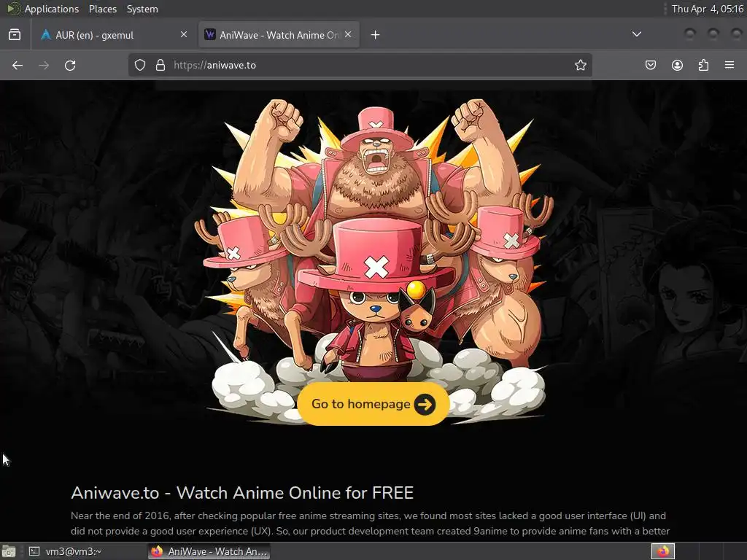Viewport: 747px width, 560px height.
Task: Open the Firefox hamburger application menu
Action: [729, 65]
